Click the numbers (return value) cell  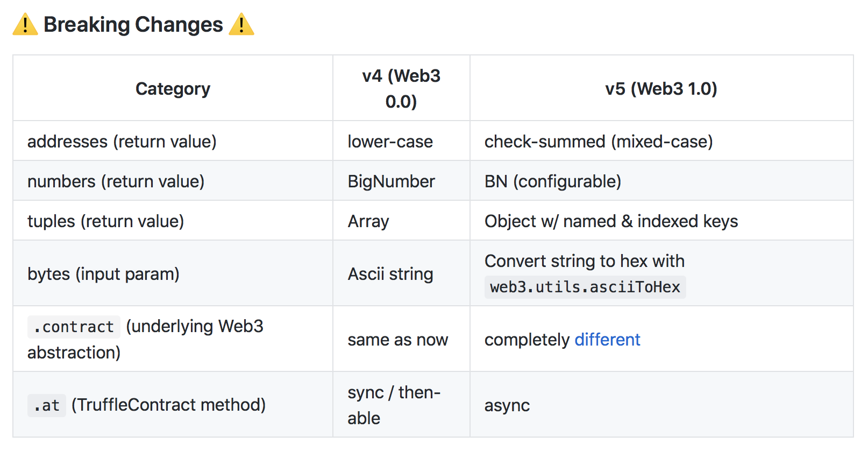tap(116, 181)
